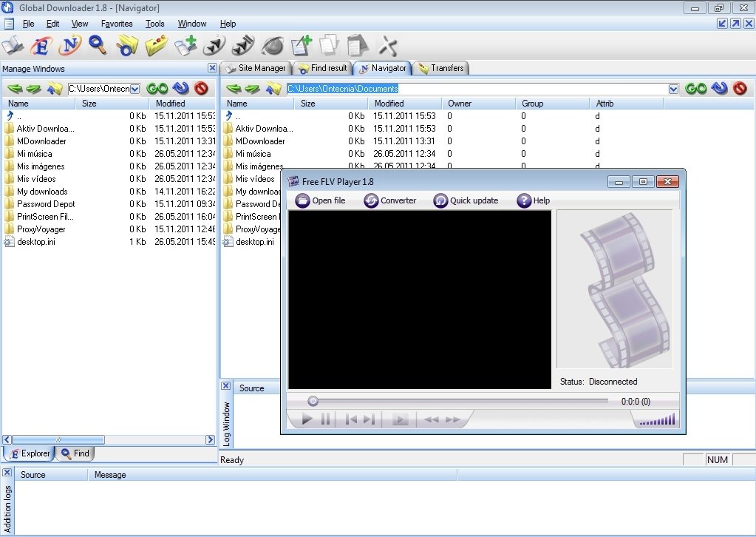Click the Navigator pane red stop icon
Viewport: 756px width, 537px height.
point(740,88)
